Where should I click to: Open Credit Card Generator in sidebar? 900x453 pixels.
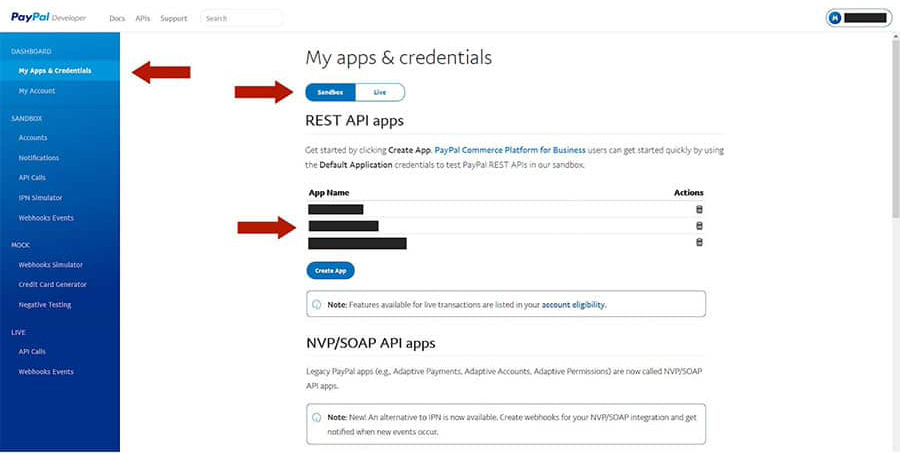pyautogui.click(x=52, y=285)
